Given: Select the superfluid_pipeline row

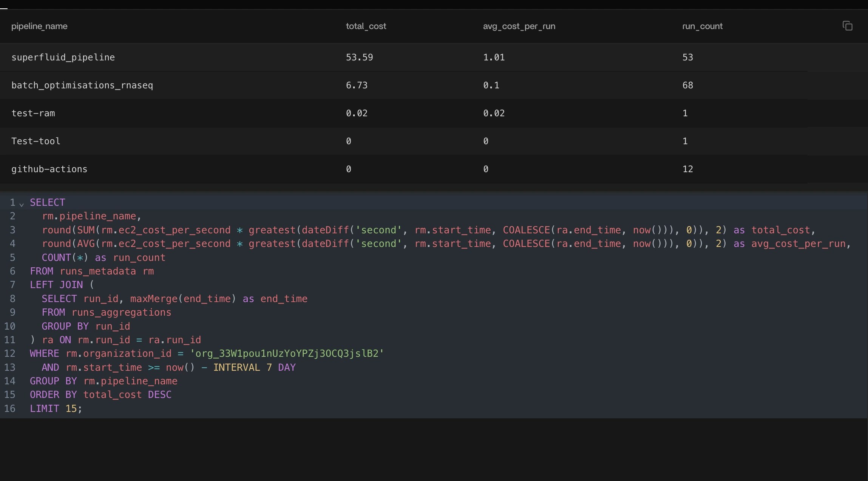Looking at the screenshot, I should pos(63,57).
